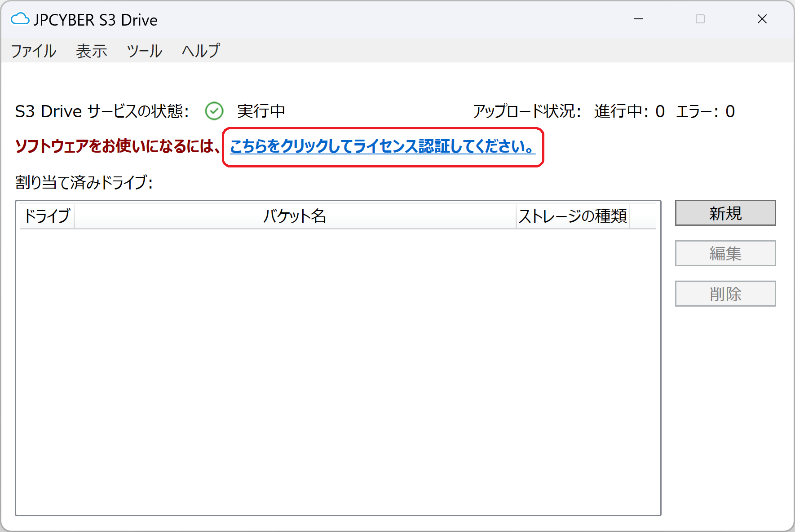
Task: Open the ツール menu
Action: (x=144, y=51)
